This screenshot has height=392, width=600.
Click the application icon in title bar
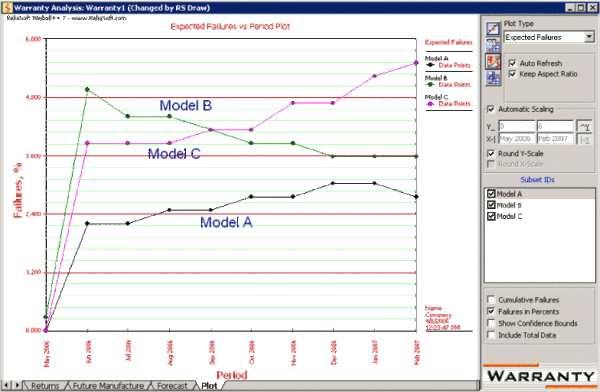tap(7, 8)
